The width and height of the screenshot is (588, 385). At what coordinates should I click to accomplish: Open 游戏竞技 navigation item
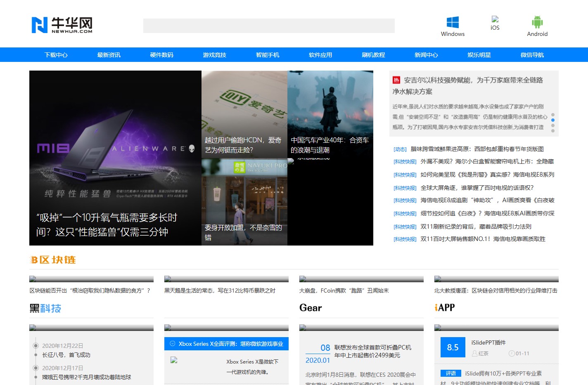point(215,55)
